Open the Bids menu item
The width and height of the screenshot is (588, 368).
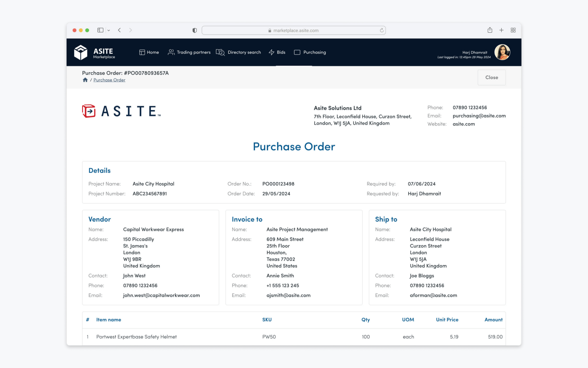click(x=277, y=52)
